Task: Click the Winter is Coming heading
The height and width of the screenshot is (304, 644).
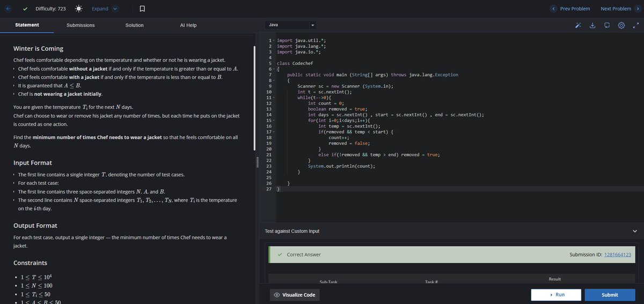Action: tap(38, 48)
